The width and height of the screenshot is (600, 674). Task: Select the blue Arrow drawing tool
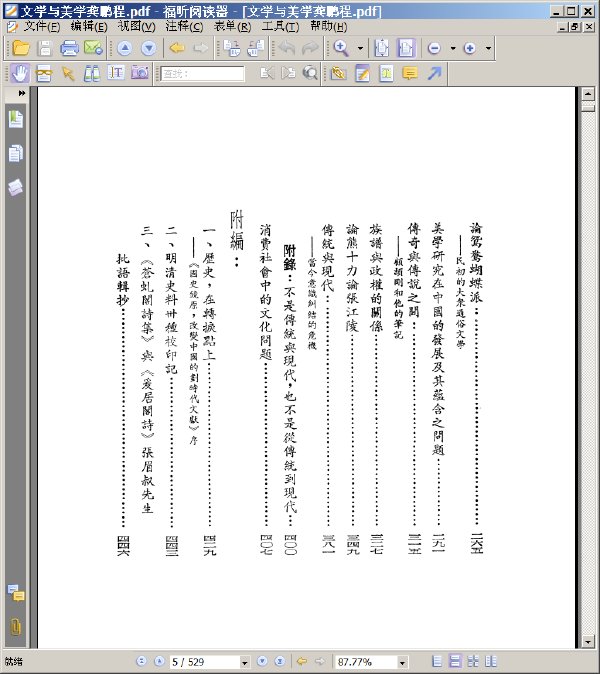click(435, 73)
